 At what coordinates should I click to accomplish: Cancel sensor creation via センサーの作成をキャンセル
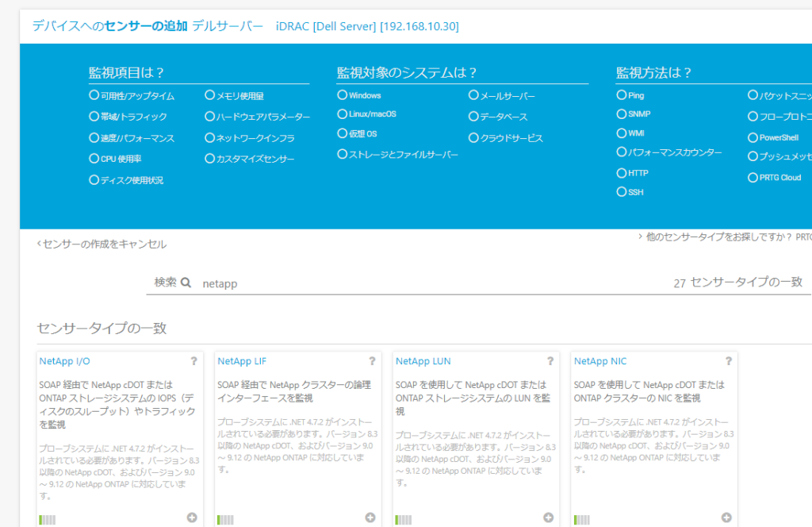pyautogui.click(x=102, y=244)
